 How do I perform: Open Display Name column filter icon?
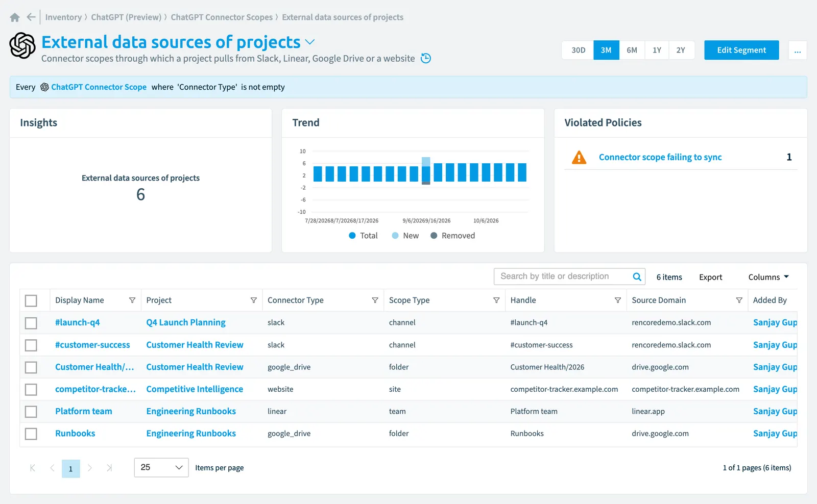coord(132,300)
